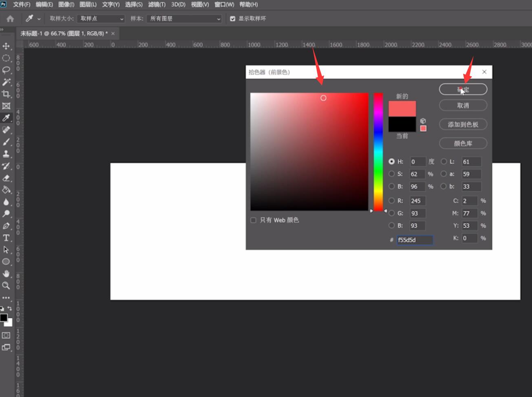This screenshot has width=532, height=397.
Task: Select the Healing Brush tool
Action: pos(6,130)
